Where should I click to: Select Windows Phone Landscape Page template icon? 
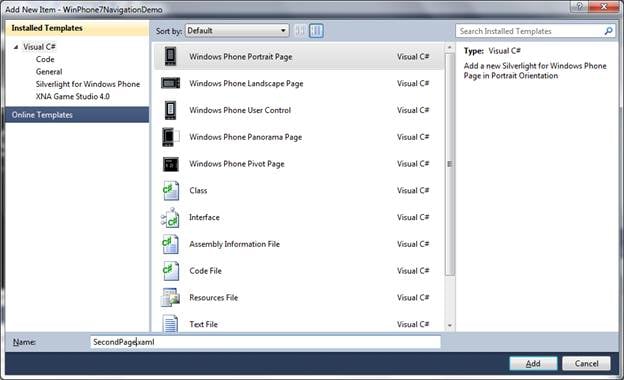click(x=170, y=83)
